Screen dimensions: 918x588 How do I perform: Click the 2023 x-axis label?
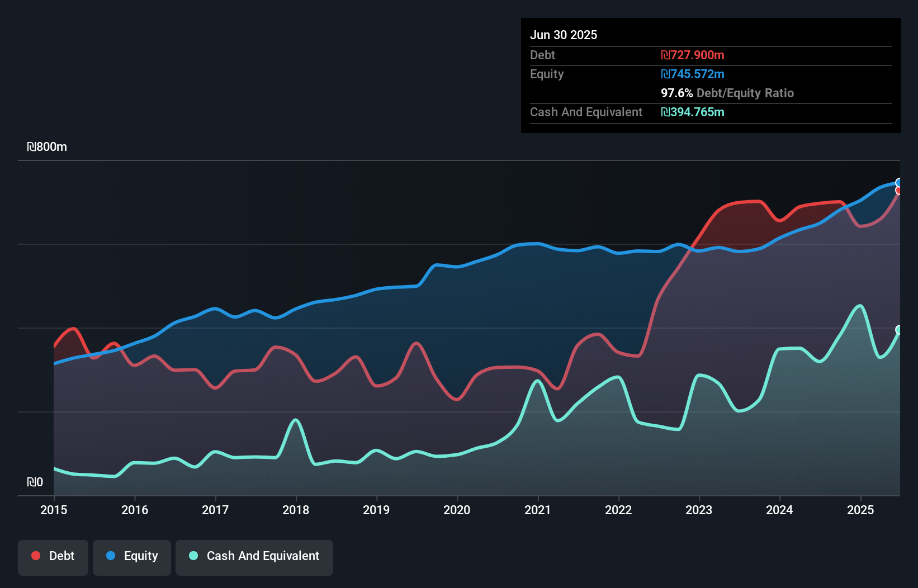[x=699, y=510]
